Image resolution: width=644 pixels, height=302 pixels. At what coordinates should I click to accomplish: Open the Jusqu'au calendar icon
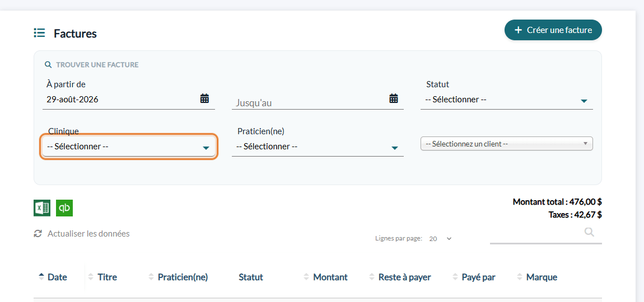coord(394,98)
